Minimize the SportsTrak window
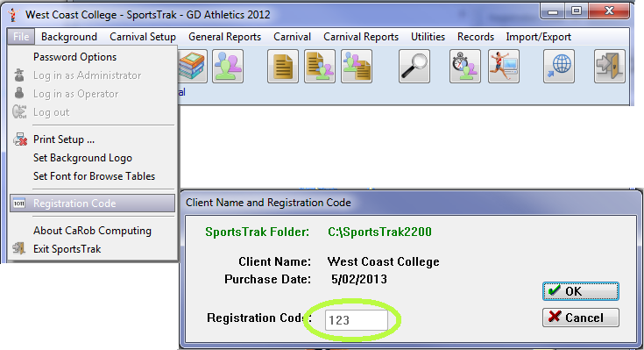 (553, 11)
